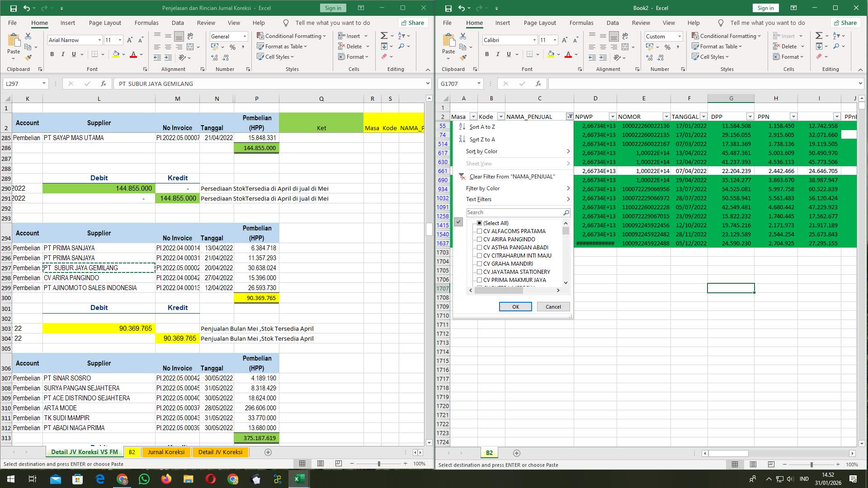Check the CV ALFACOMS PRATAMA filter entry
The height and width of the screenshot is (488, 868).
point(479,231)
